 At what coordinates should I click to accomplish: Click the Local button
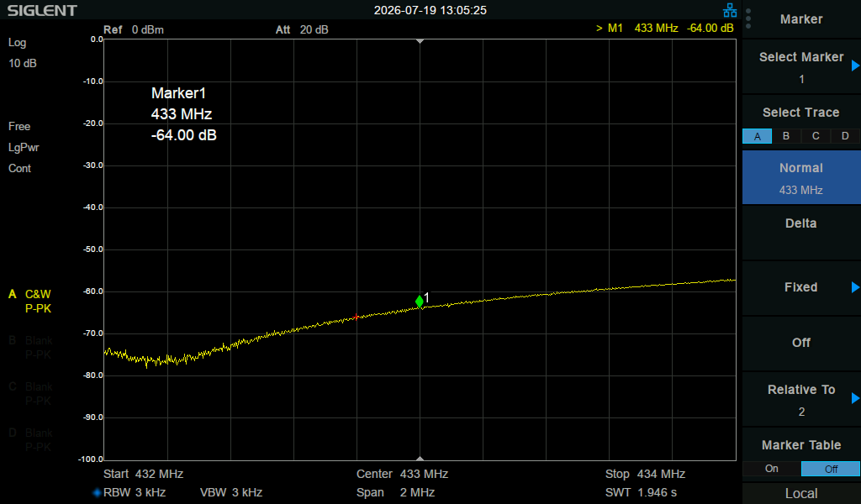pyautogui.click(x=801, y=494)
